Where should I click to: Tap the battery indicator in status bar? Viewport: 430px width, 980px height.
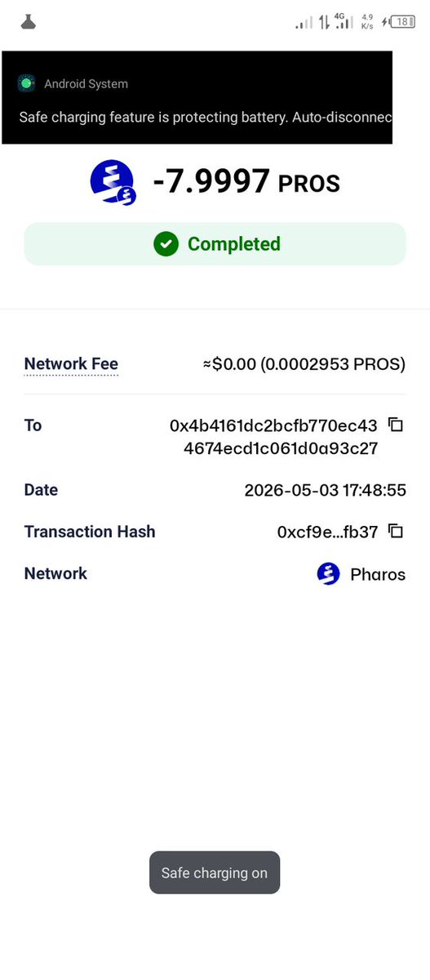pyautogui.click(x=402, y=22)
